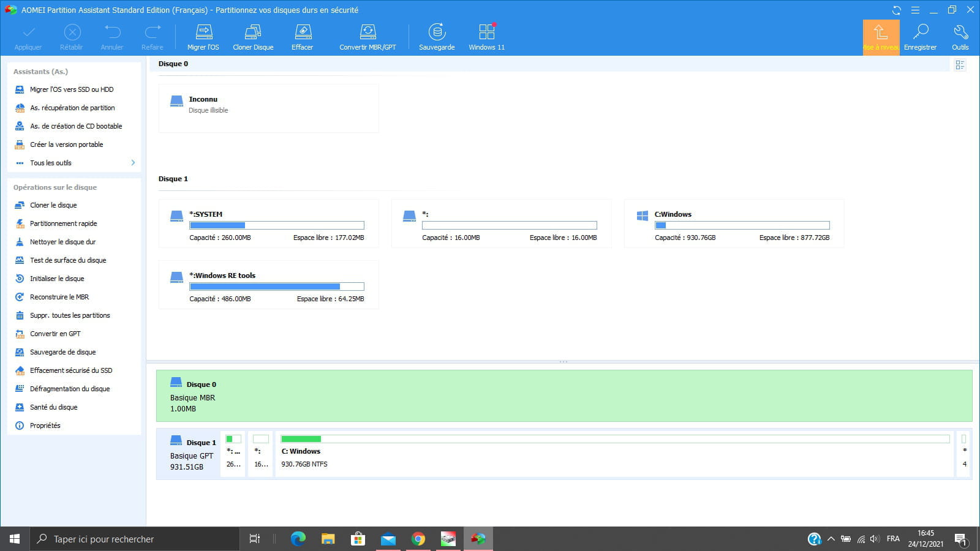Click the Annuler undo button
The image size is (980, 551).
[112, 37]
